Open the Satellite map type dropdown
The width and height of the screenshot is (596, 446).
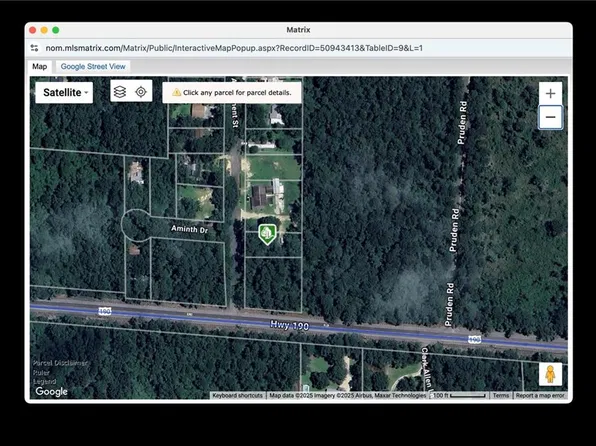(x=64, y=92)
